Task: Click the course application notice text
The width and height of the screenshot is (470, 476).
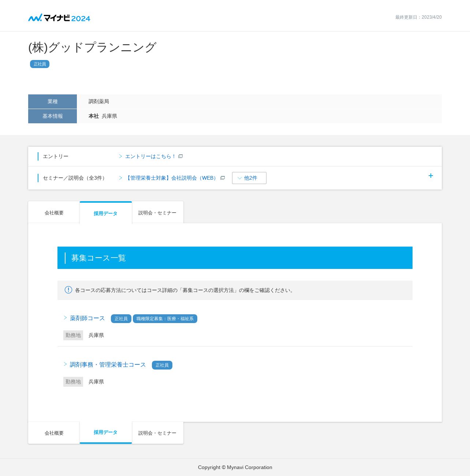Action: (x=185, y=290)
